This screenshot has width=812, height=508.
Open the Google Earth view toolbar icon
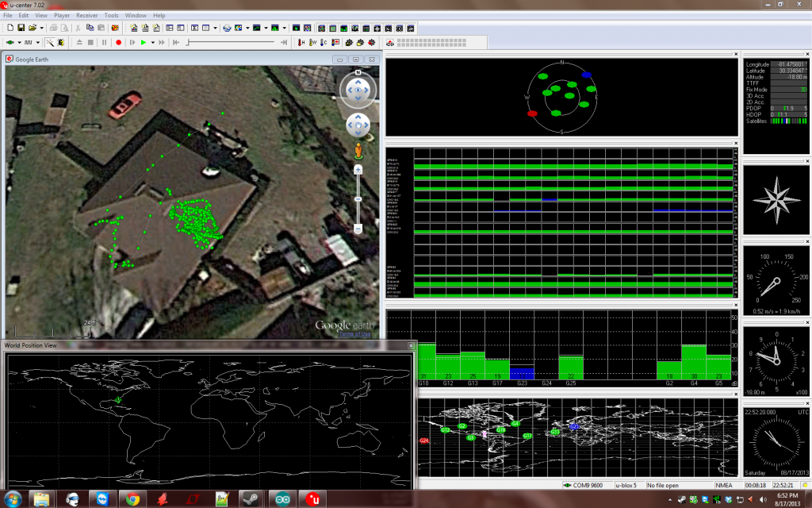coord(226,28)
